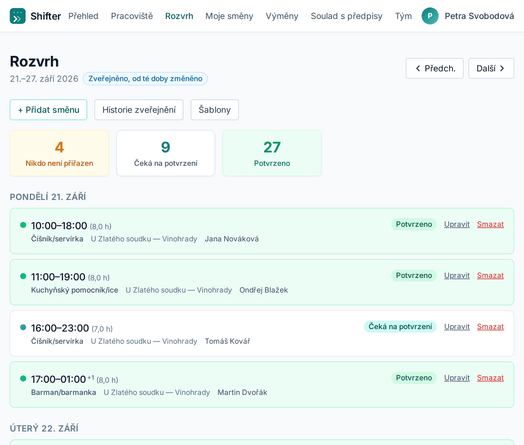Click the name Tomáš Kovář
The width and height of the screenshot is (524, 445).
click(x=227, y=341)
